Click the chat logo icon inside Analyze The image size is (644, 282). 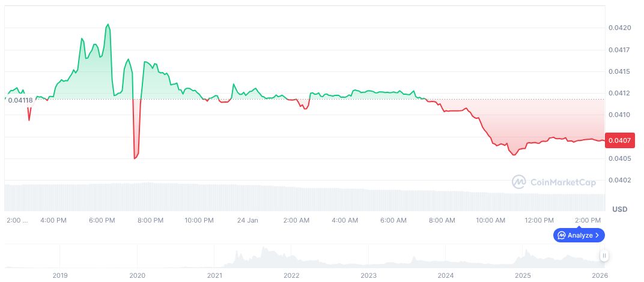pyautogui.click(x=561, y=235)
